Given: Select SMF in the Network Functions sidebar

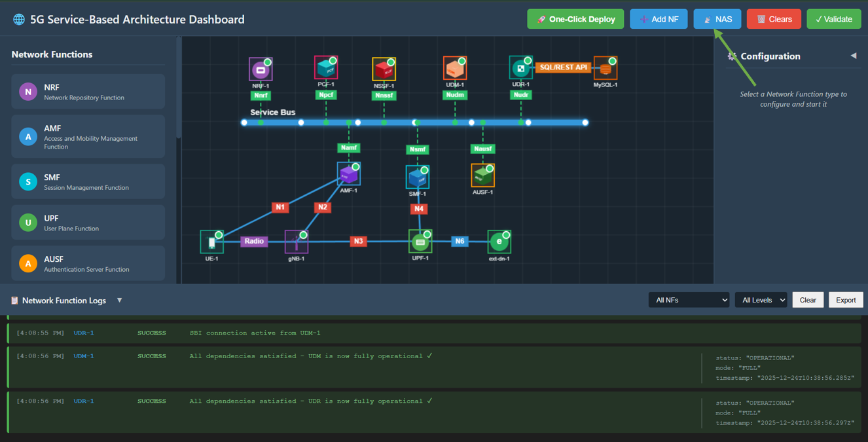Looking at the screenshot, I should tap(88, 181).
